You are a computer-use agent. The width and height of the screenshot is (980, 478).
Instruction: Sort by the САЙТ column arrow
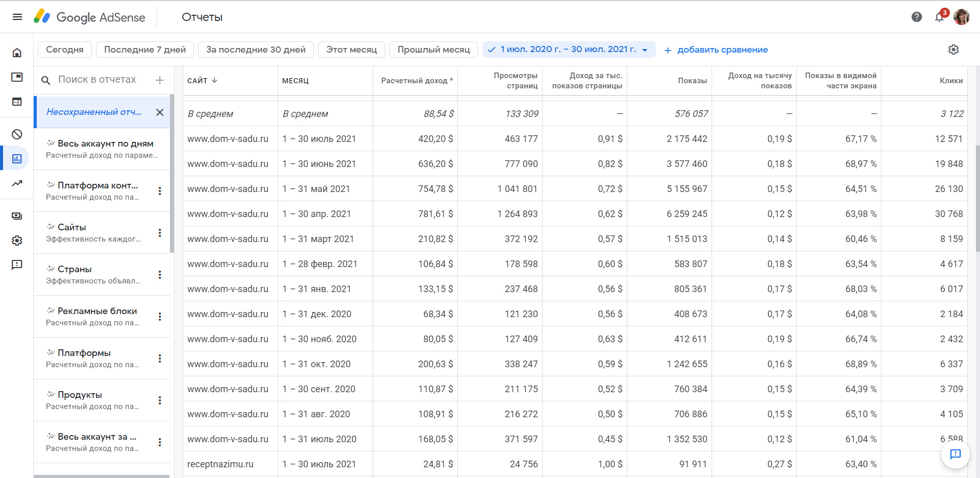(x=214, y=80)
